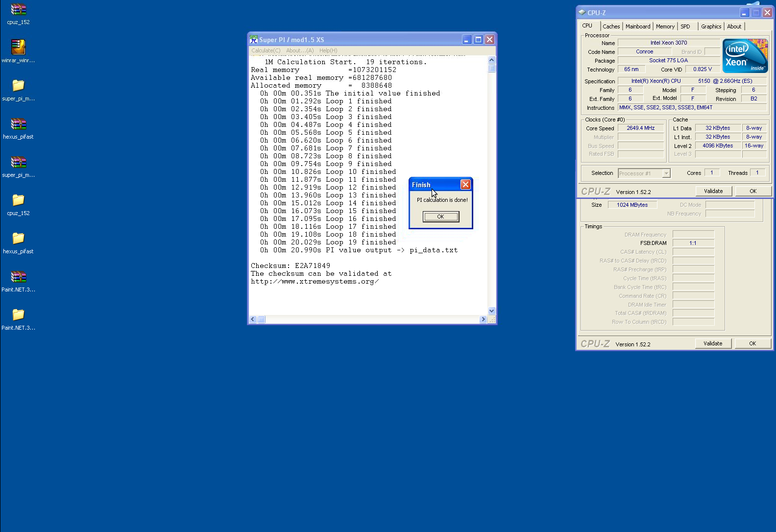Click Super PI scrollbar down arrow
Screen dimensions: 776x532
pyautogui.click(x=492, y=311)
